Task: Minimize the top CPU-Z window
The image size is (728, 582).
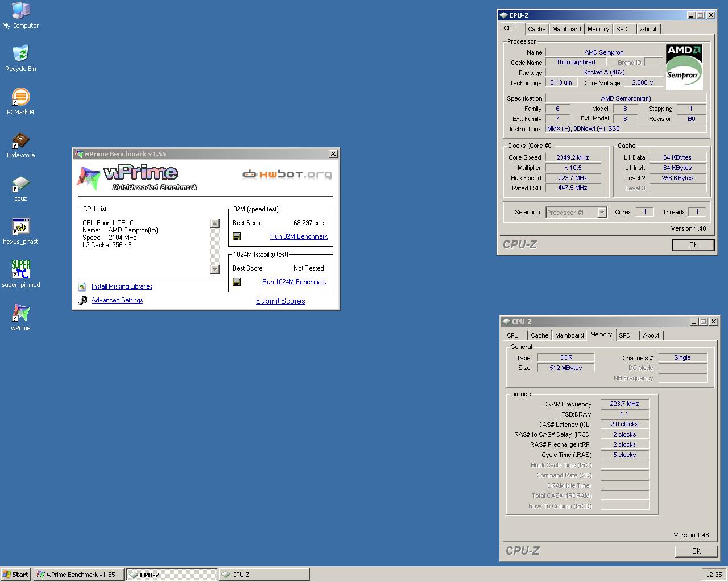Action: click(691, 15)
